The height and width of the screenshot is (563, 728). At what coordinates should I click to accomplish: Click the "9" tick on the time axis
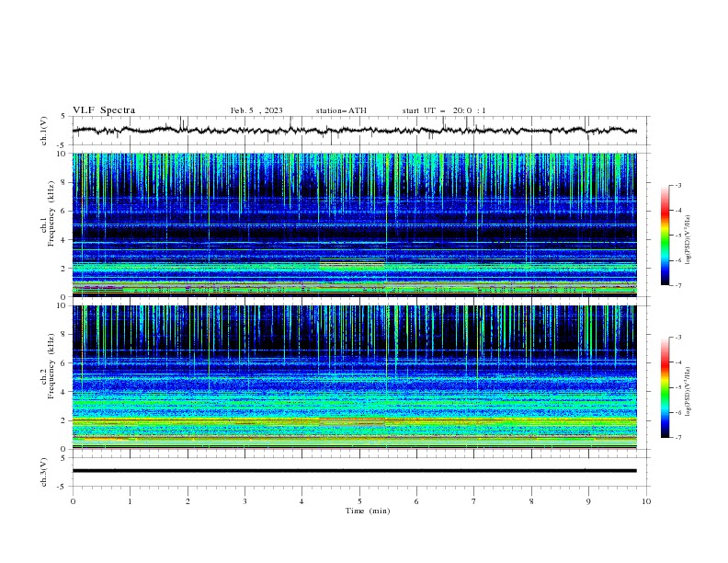pyautogui.click(x=588, y=501)
